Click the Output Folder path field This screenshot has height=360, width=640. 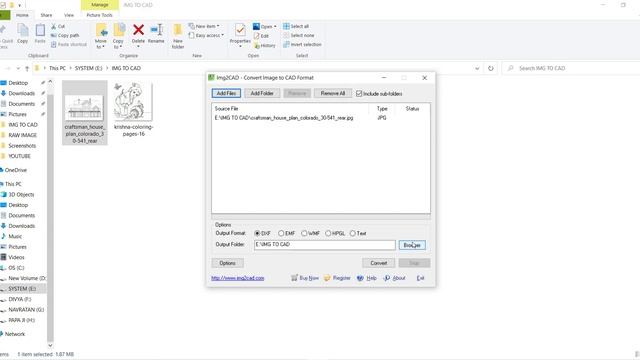tap(324, 245)
